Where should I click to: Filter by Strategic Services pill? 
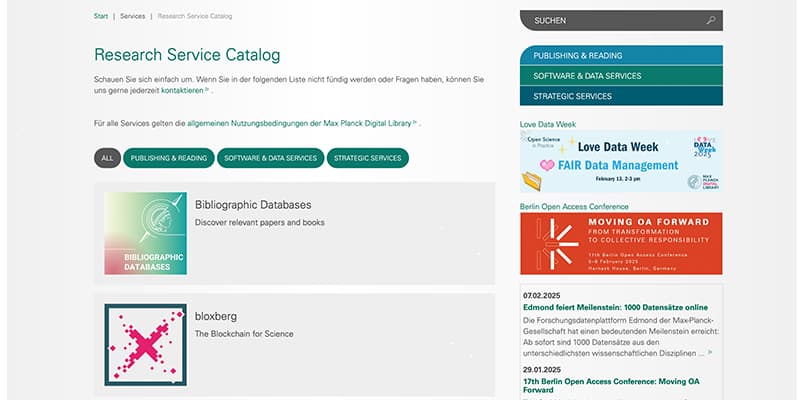click(x=367, y=158)
